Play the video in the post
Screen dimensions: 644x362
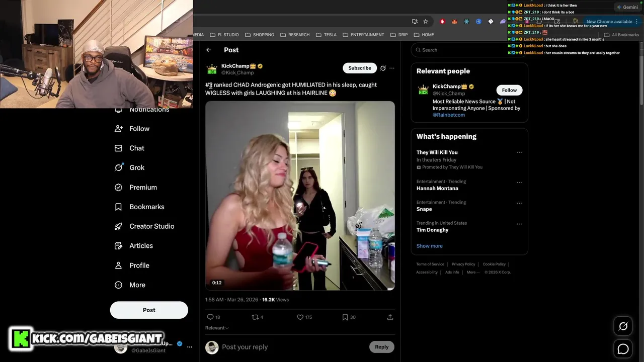coord(300,196)
